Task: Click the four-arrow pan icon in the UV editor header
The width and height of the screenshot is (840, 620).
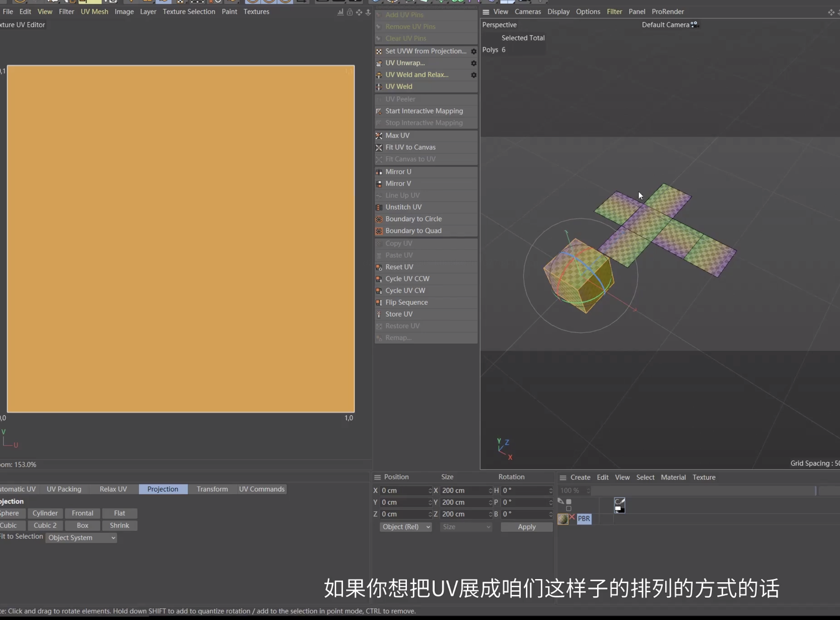Action: [x=359, y=12]
